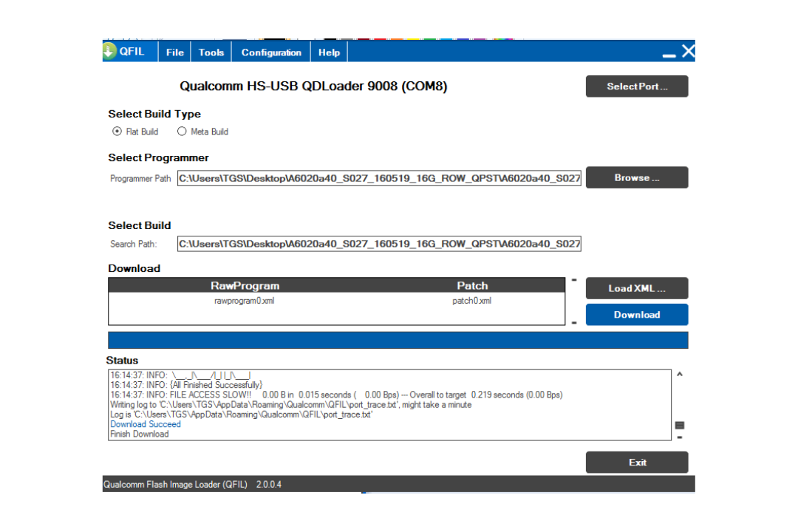
Task: Click the SelectPort button
Action: (x=637, y=86)
